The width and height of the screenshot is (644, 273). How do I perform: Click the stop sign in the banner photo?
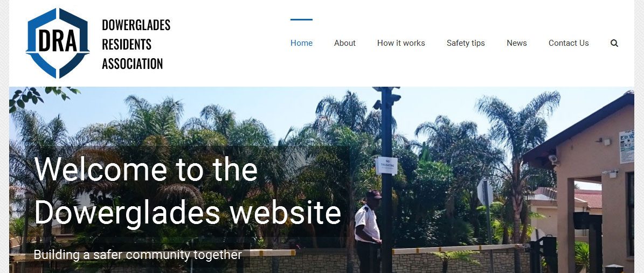(x=485, y=193)
